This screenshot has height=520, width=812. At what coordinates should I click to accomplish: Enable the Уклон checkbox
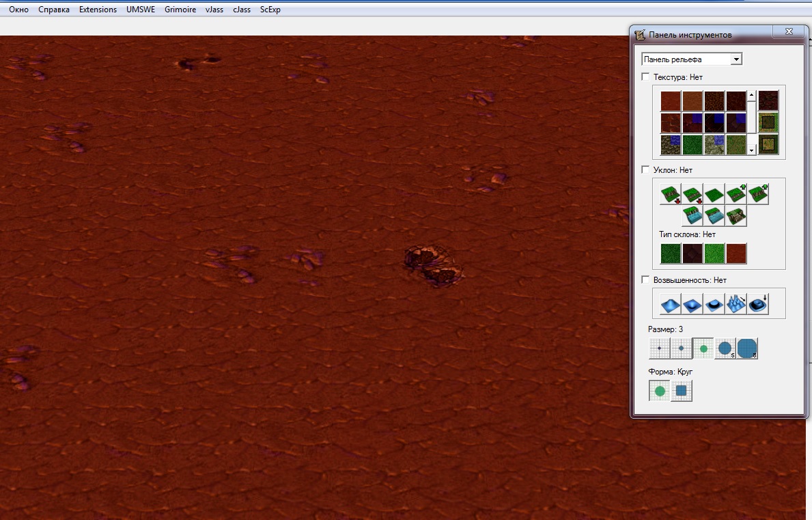pos(645,169)
